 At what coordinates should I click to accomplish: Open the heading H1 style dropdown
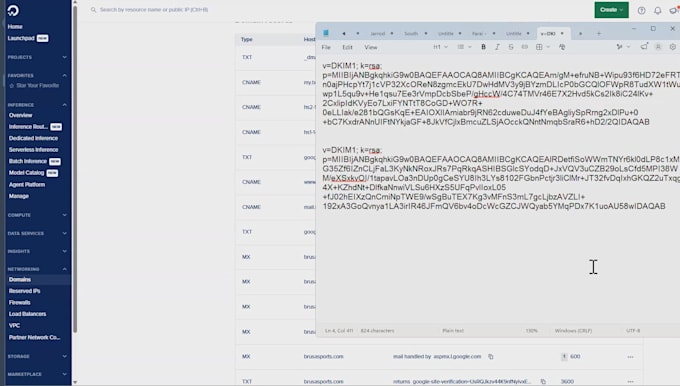(440, 47)
